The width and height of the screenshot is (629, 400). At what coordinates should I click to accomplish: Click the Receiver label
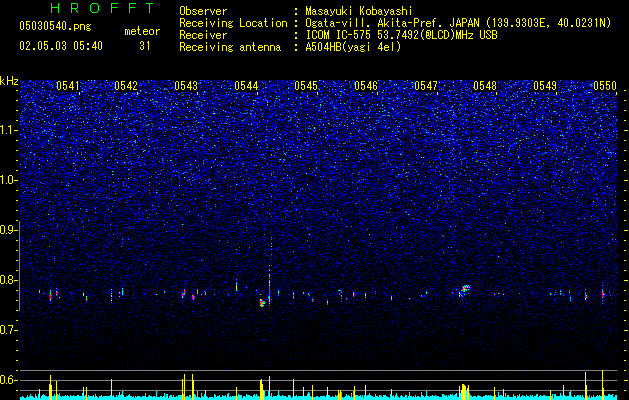point(203,35)
